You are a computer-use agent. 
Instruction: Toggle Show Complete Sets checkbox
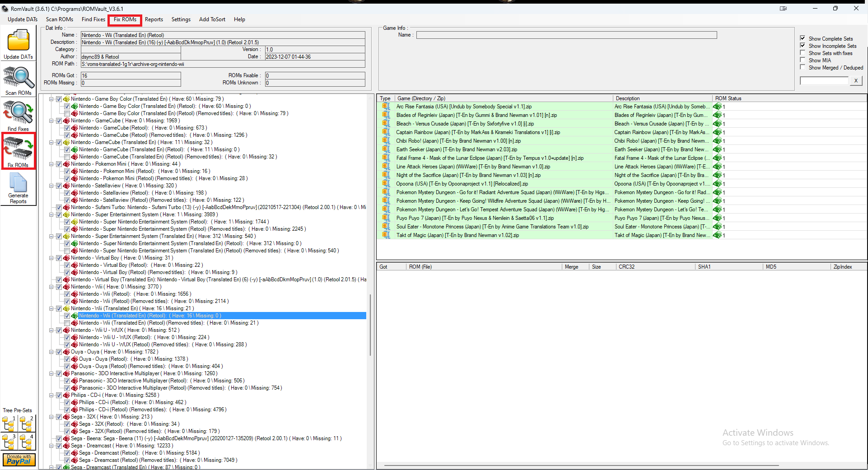coord(803,38)
